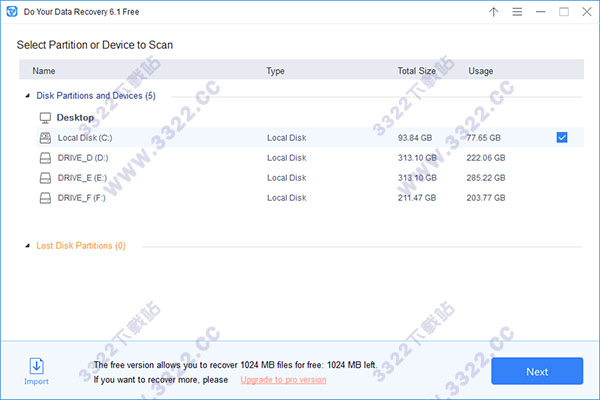Collapse the Lost Disk Partitions group
Image resolution: width=600 pixels, height=400 pixels.
click(28, 246)
